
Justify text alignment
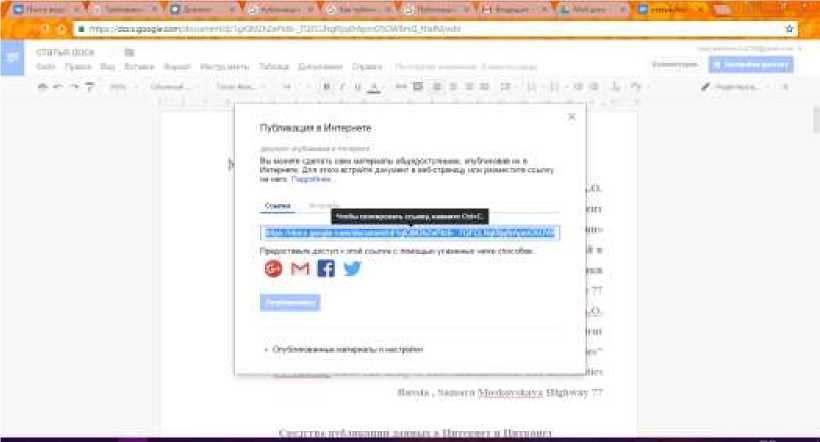(x=485, y=87)
